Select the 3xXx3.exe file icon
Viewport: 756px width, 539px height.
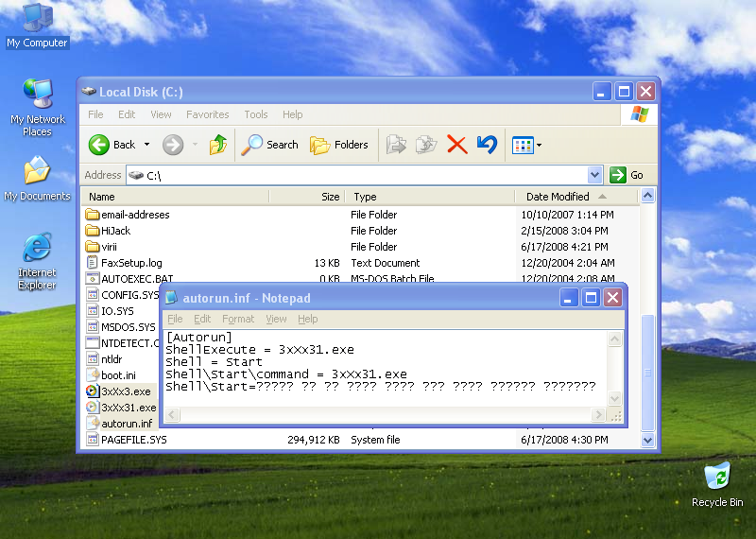(x=92, y=391)
